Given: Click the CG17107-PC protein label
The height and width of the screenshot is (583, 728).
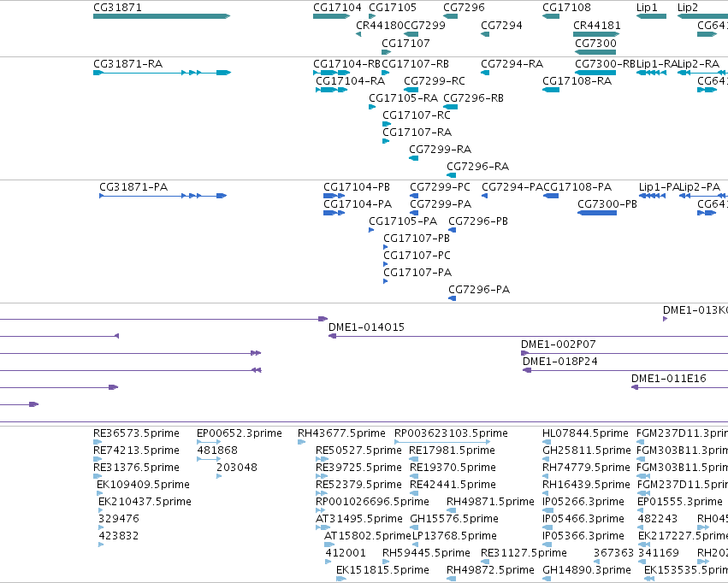Looking at the screenshot, I should pos(417,255).
